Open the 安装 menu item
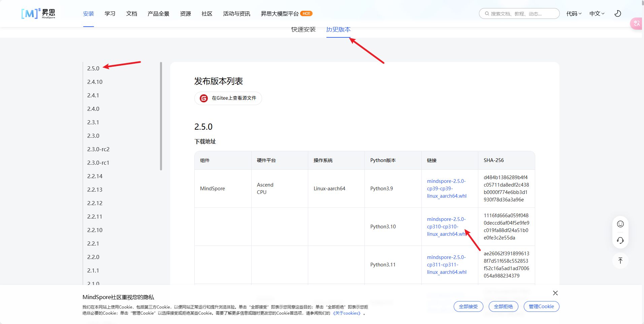Viewport: 644px width, 324px height. tap(89, 13)
